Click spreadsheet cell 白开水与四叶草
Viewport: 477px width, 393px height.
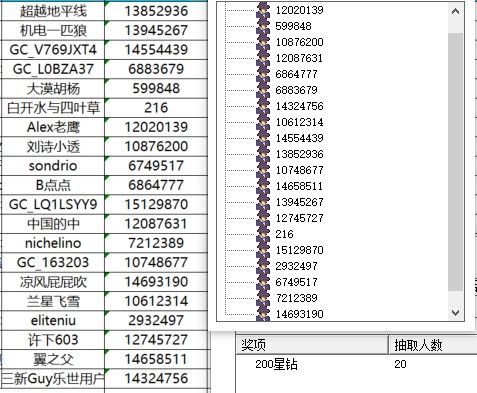point(53,108)
